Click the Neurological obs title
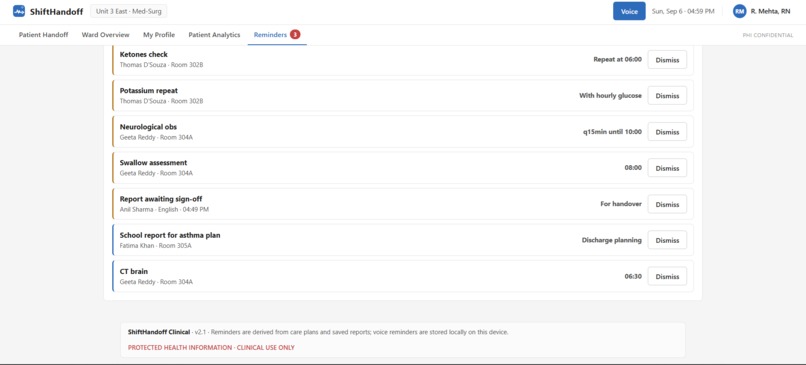This screenshot has height=365, width=806. click(148, 127)
